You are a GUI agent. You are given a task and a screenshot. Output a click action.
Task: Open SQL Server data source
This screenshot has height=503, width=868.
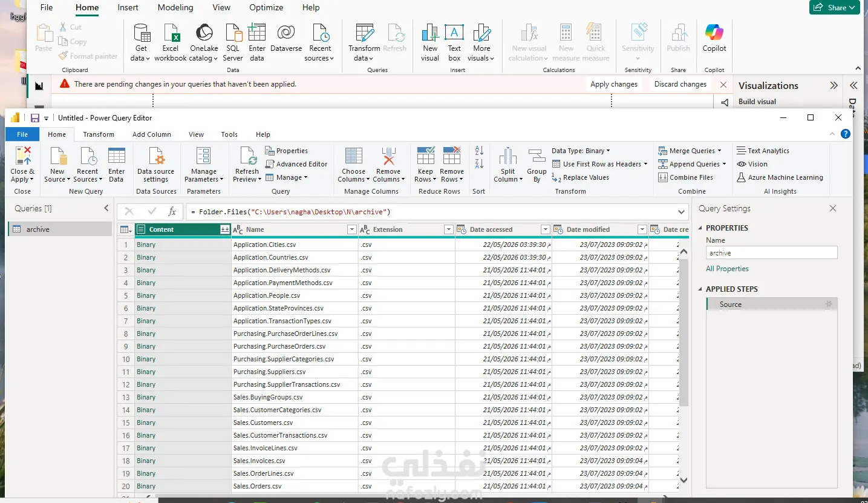[233, 42]
